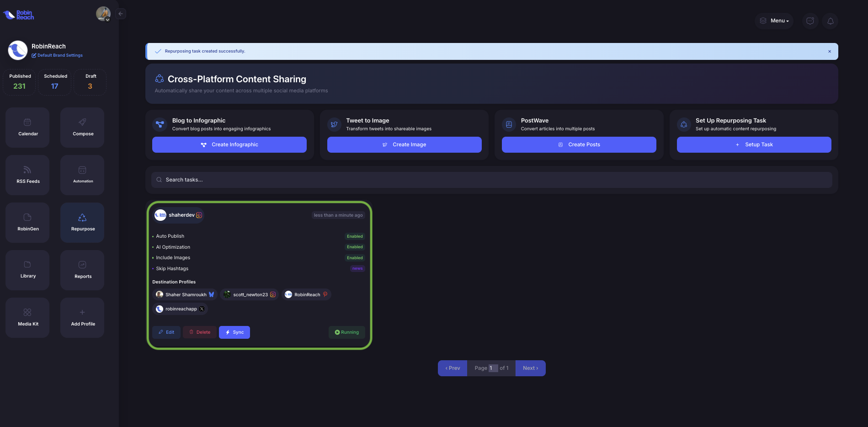868x427 pixels.
Task: View Reports from the sidebar
Action: [82, 270]
